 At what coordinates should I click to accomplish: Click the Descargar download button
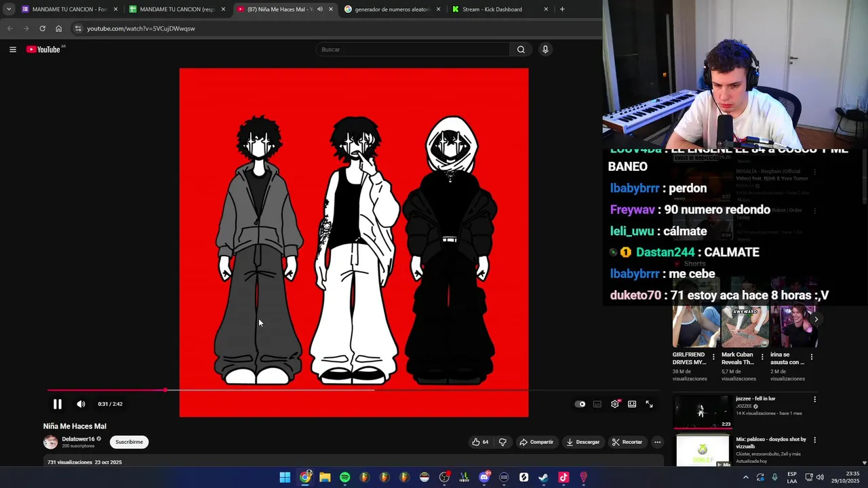pos(583,442)
